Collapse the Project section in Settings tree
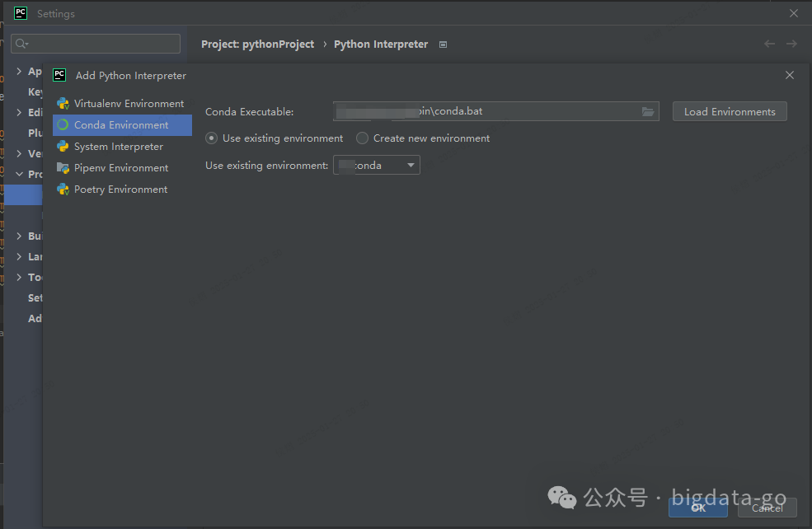Screen dimensions: 812x529 click(x=19, y=174)
